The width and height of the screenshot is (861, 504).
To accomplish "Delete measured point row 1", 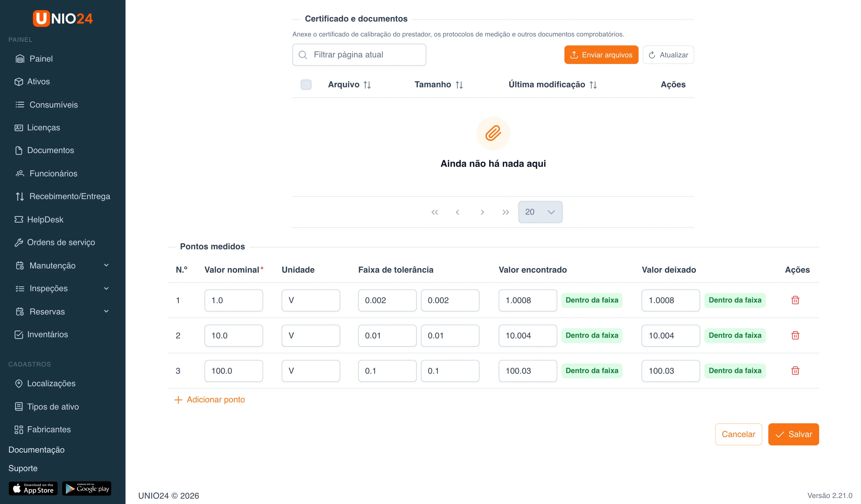I will [795, 300].
